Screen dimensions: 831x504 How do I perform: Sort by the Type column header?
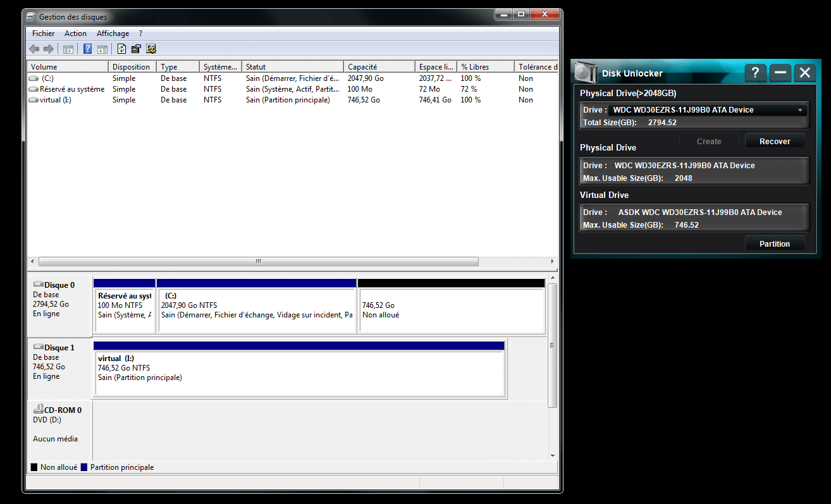pyautogui.click(x=178, y=66)
